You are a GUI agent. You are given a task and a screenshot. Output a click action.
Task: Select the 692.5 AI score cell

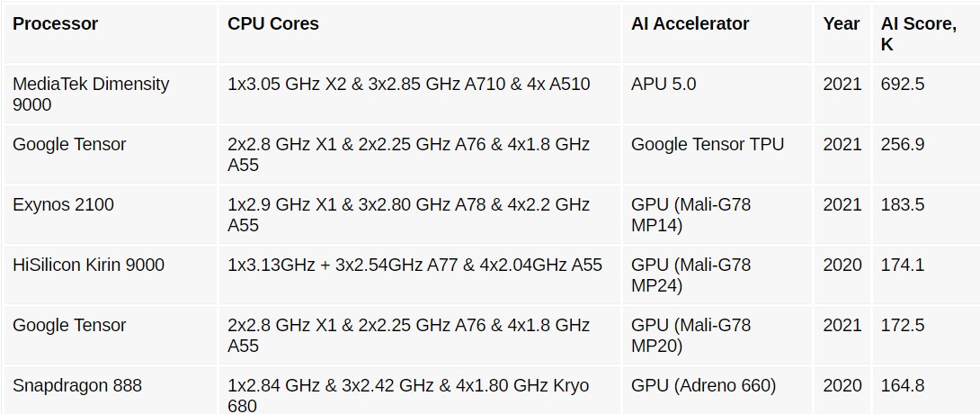(x=903, y=85)
